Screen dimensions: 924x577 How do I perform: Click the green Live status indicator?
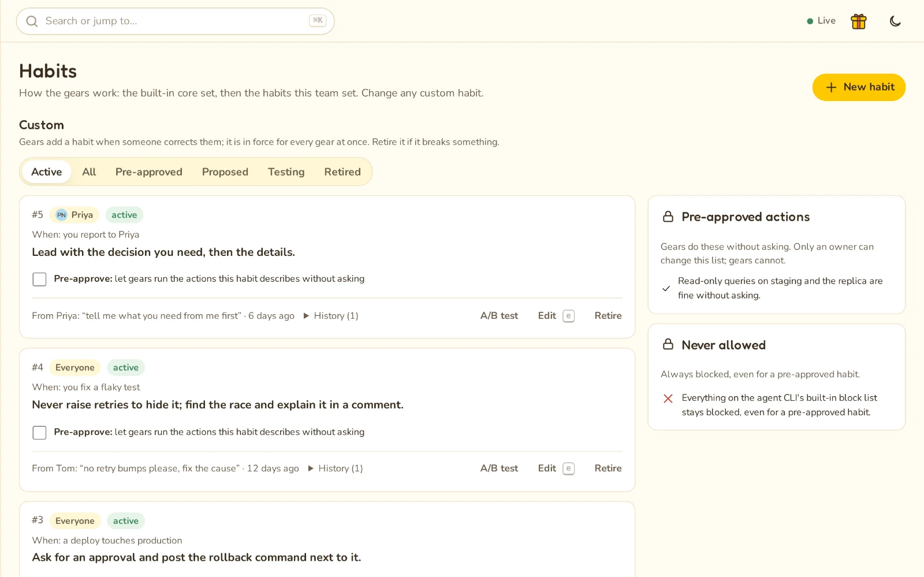coord(821,21)
